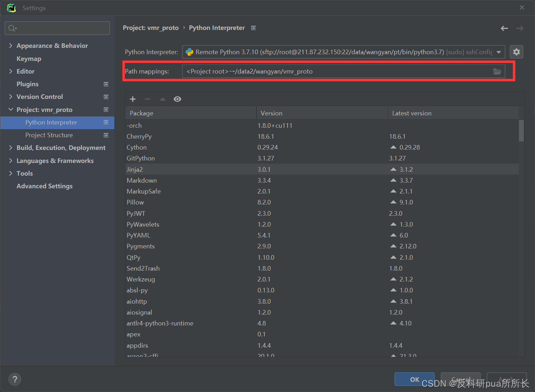Open path mappings folder icon
The height and width of the screenshot is (392, 535).
[x=497, y=71]
